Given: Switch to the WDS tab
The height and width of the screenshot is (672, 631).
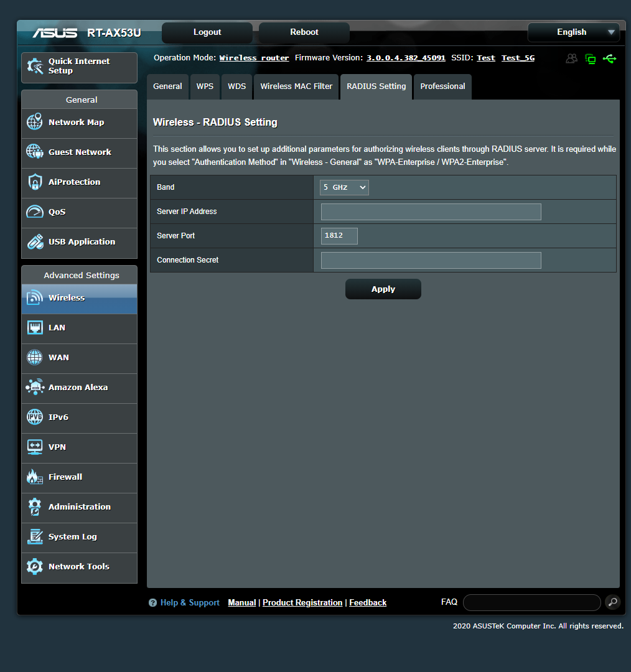Looking at the screenshot, I should coord(236,86).
